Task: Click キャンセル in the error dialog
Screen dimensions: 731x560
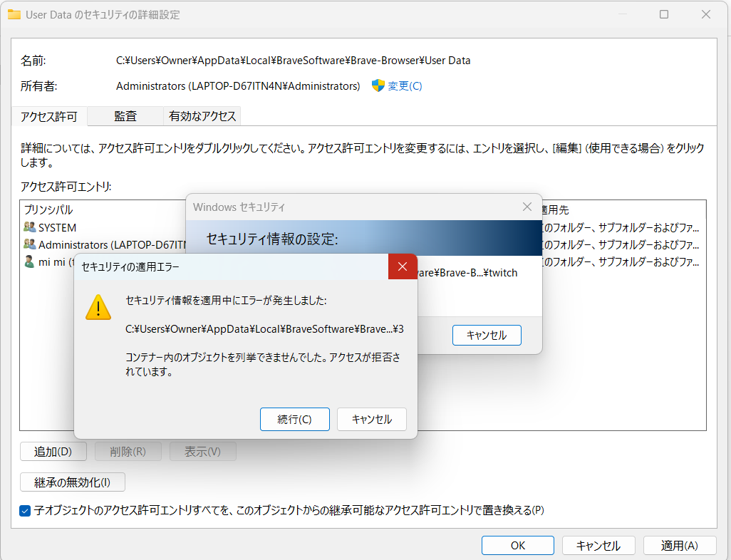Action: tap(372, 419)
